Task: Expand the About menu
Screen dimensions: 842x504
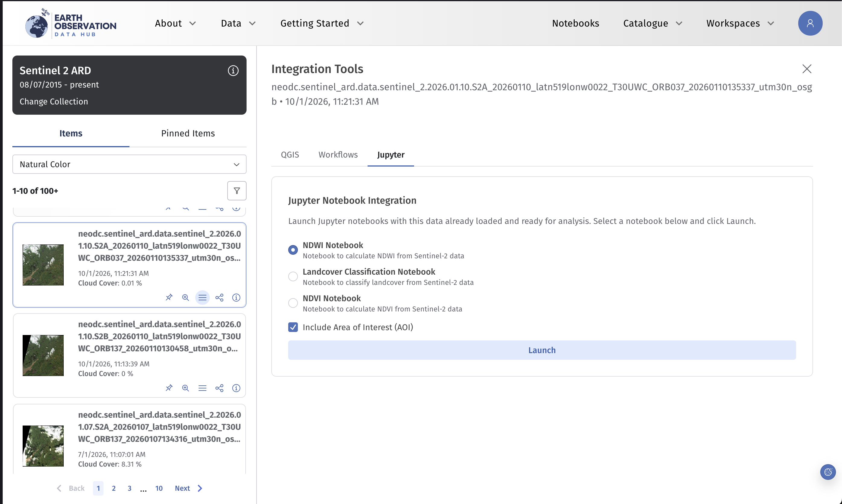Action: [x=175, y=23]
